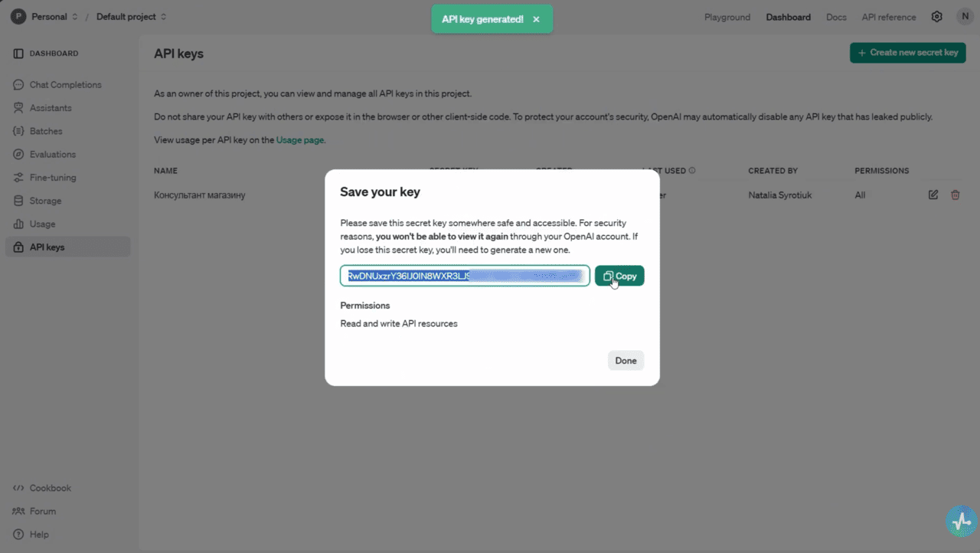Open the Cookbook
980x553 pixels.
coord(50,488)
